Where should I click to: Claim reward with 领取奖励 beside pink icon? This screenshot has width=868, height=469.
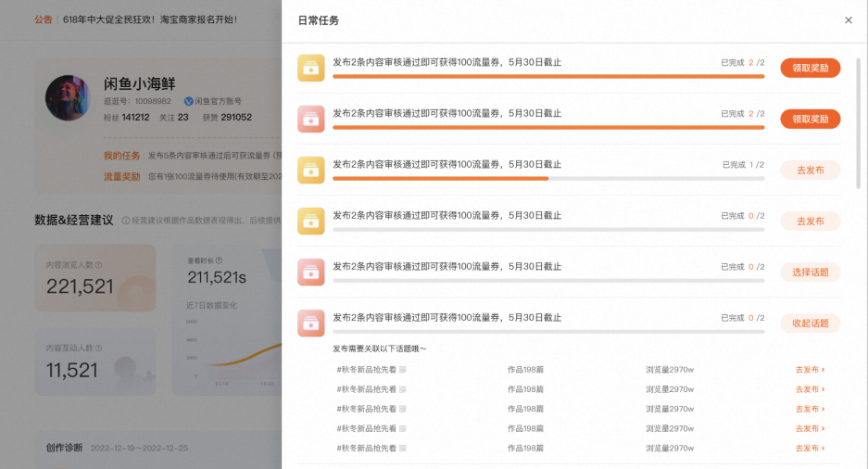tap(811, 119)
